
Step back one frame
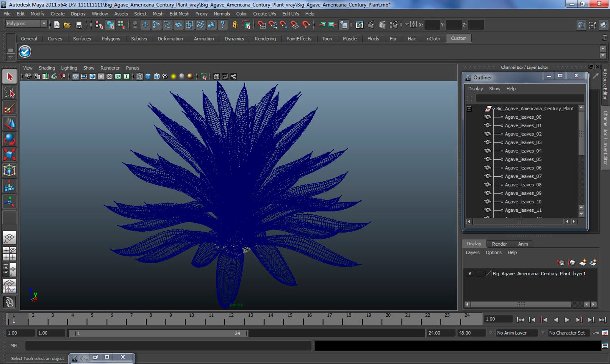pyautogui.click(x=532, y=320)
